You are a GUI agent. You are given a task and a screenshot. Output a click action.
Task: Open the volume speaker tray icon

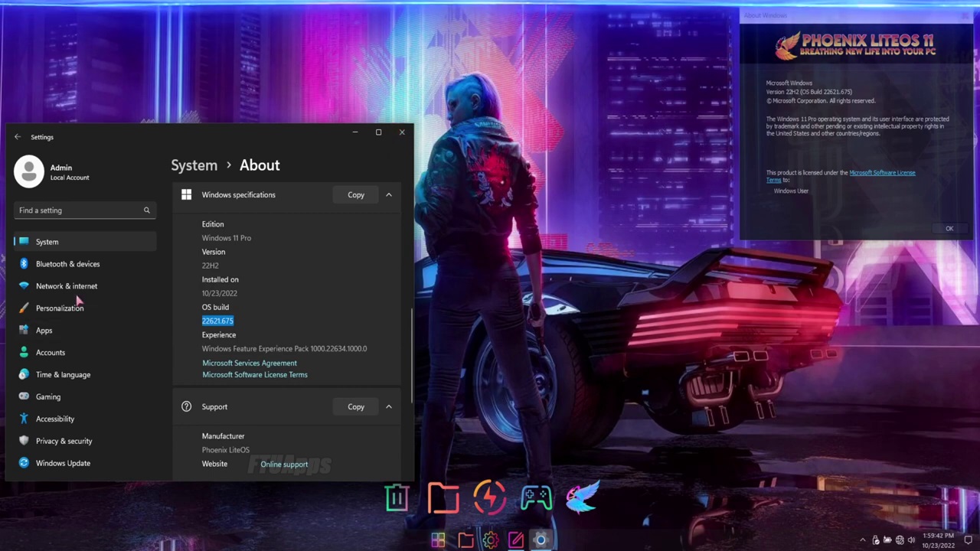tap(911, 540)
